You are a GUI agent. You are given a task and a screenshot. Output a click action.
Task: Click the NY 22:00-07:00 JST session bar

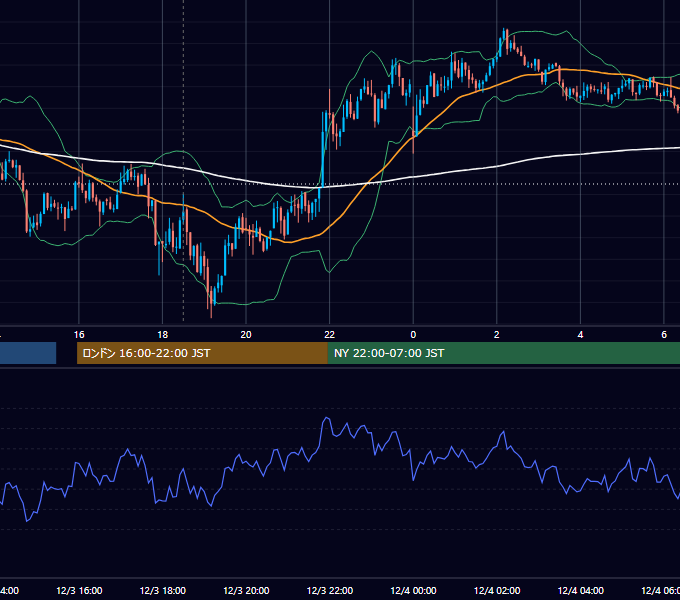(503, 353)
